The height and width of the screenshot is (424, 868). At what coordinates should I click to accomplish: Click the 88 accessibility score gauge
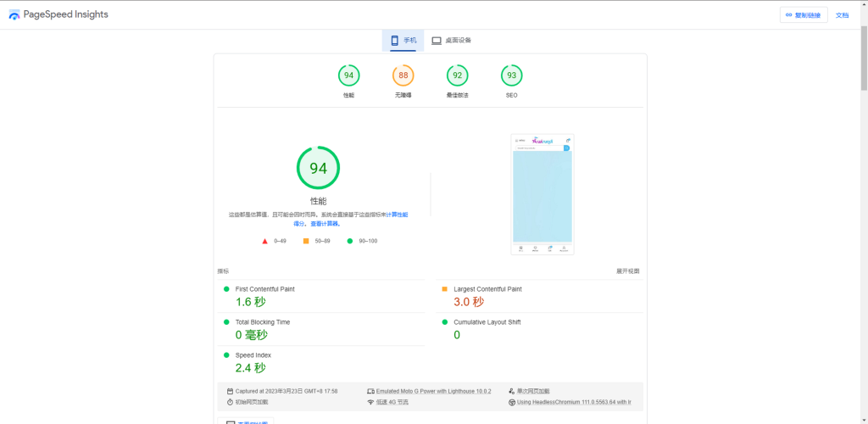pyautogui.click(x=403, y=75)
